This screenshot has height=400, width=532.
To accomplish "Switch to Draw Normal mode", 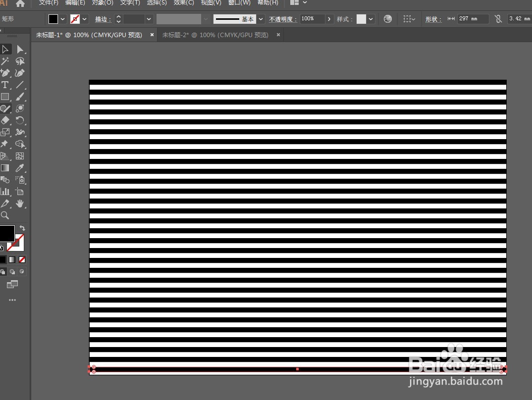I will 2,271.
